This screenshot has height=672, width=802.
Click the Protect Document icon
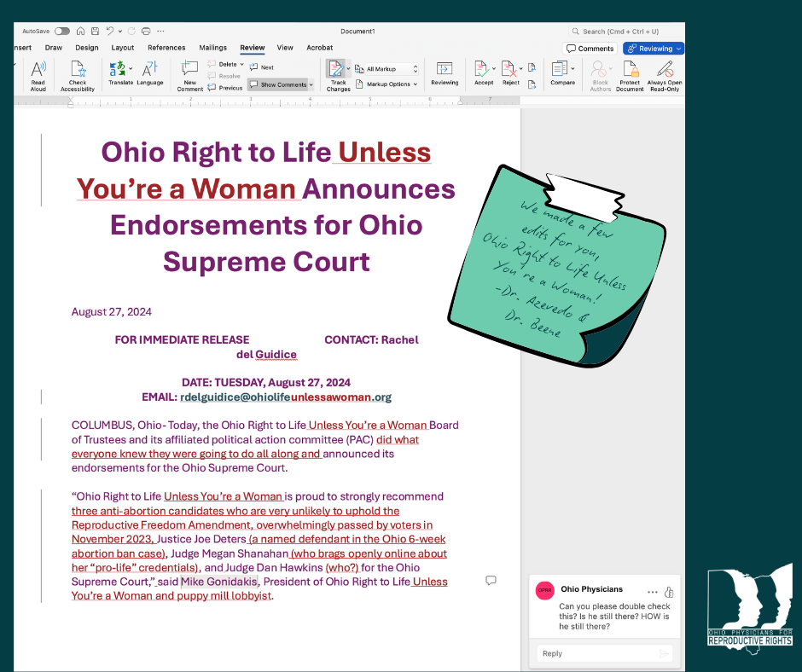(x=631, y=68)
